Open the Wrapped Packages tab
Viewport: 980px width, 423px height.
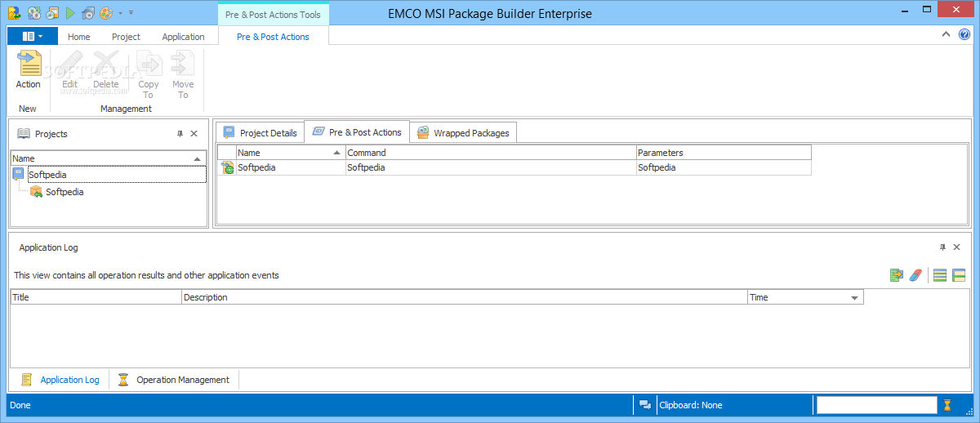pos(463,133)
